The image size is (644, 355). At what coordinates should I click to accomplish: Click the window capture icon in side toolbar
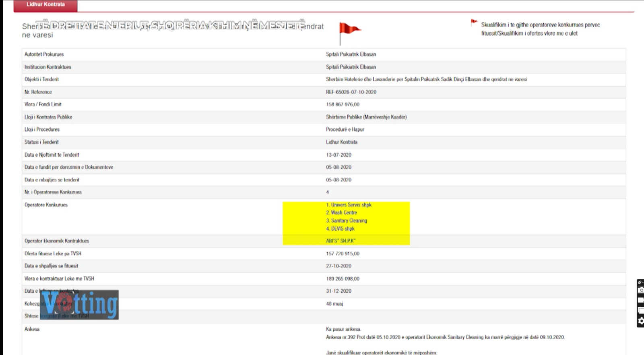(x=641, y=310)
